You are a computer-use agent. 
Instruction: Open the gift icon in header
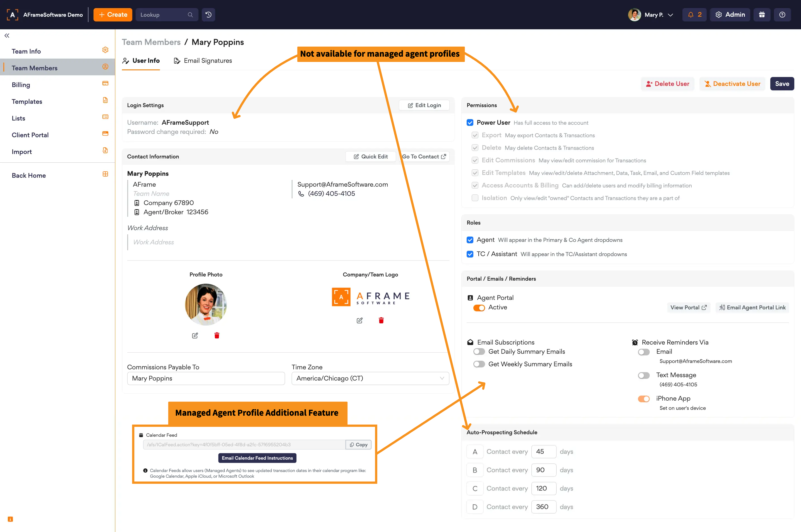762,15
